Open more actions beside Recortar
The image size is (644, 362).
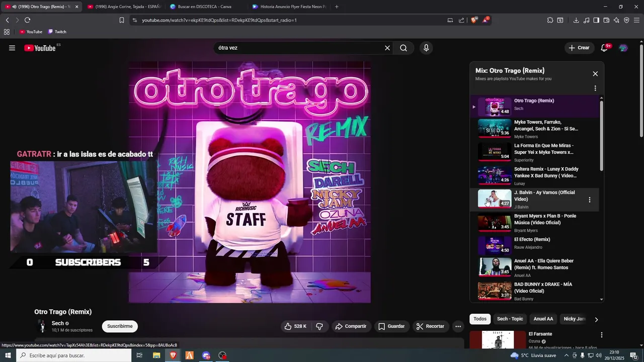(458, 326)
